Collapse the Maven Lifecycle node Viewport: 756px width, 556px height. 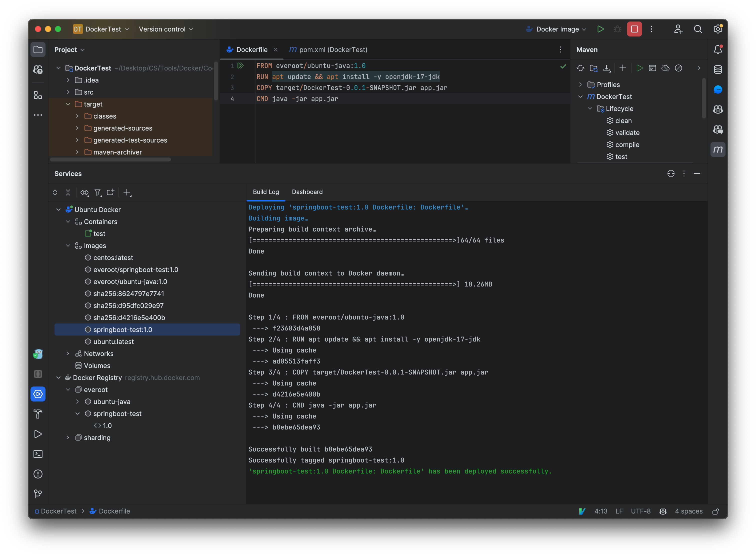[x=590, y=109]
